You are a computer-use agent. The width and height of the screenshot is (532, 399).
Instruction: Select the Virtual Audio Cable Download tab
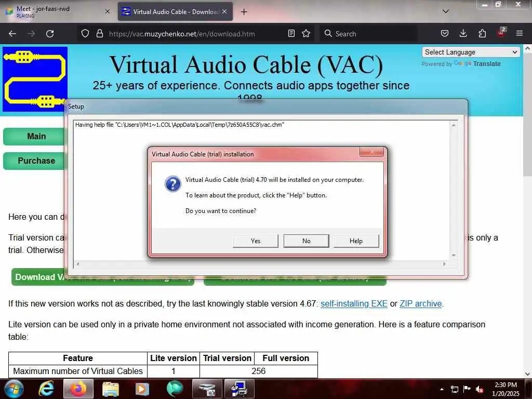coord(175,11)
